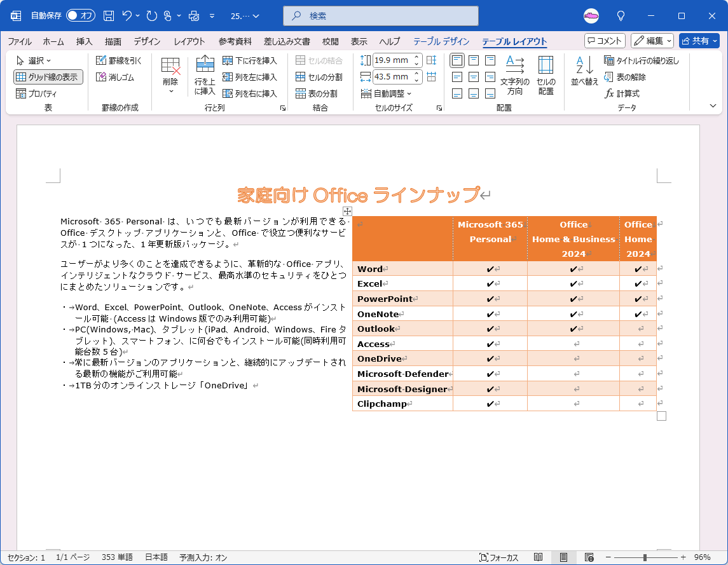Click セルの配置 cell margins icon

pyautogui.click(x=546, y=75)
